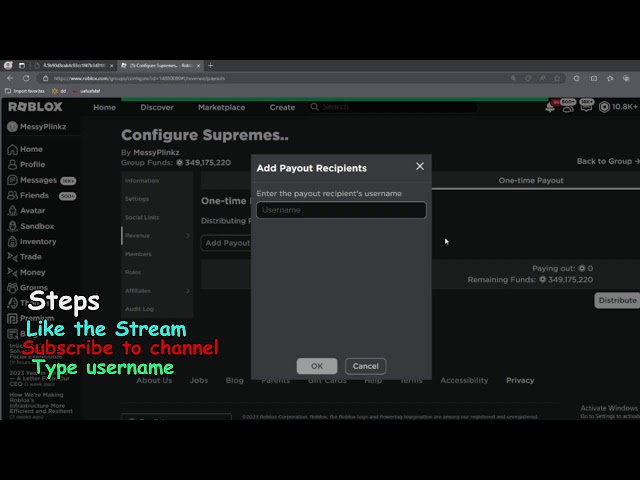This screenshot has width=640, height=480.
Task: Close the Add Payout Recipients dialog
Action: coord(420,166)
